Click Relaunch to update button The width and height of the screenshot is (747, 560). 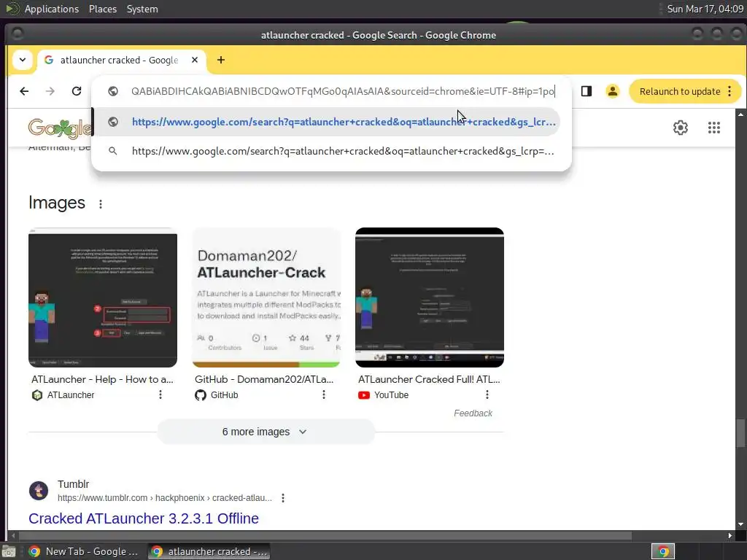(679, 91)
